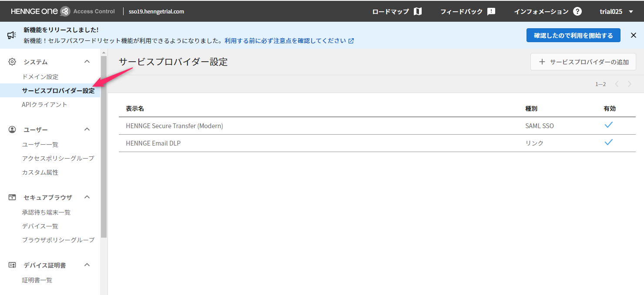Click the user profile icon in sidebar
644x295 pixels.
point(12,129)
